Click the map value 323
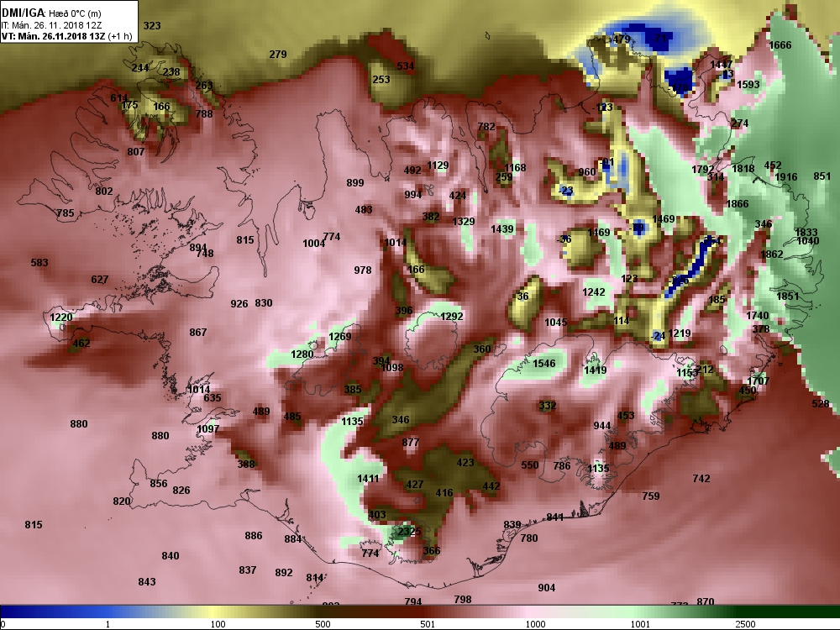The width and height of the screenshot is (840, 630). [152, 26]
